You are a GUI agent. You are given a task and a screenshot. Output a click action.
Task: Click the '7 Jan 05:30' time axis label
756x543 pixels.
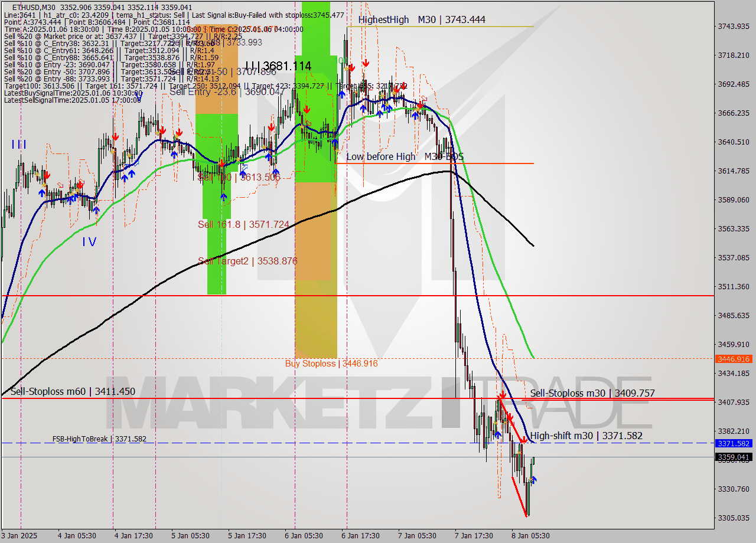click(x=417, y=536)
